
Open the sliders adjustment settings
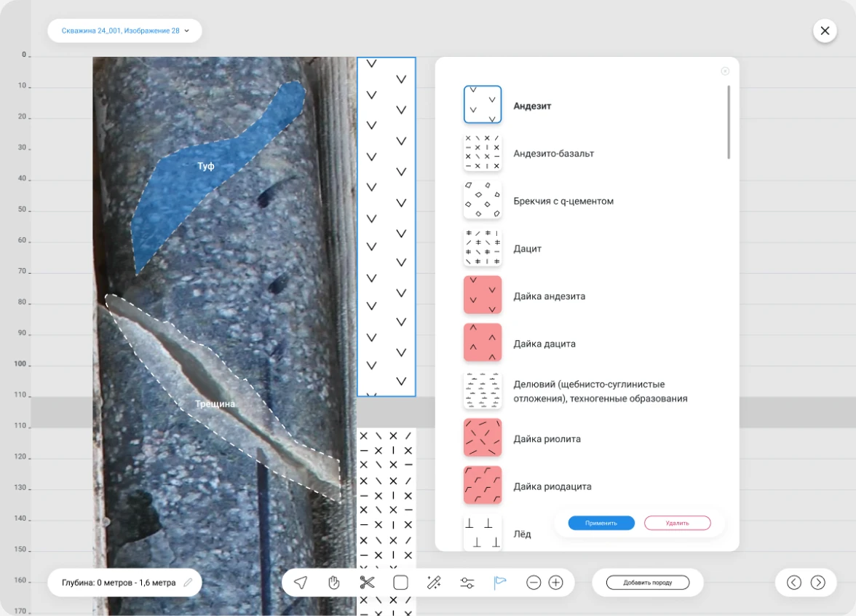tap(467, 583)
